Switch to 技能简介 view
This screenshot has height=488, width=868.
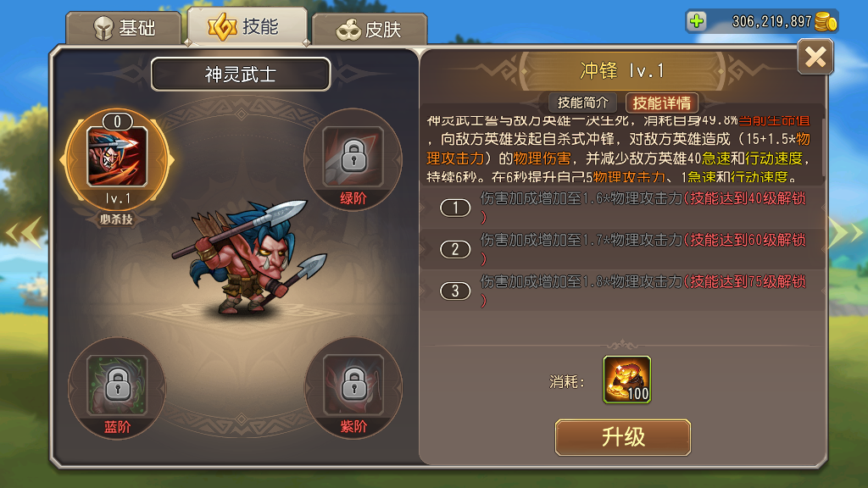[x=582, y=103]
